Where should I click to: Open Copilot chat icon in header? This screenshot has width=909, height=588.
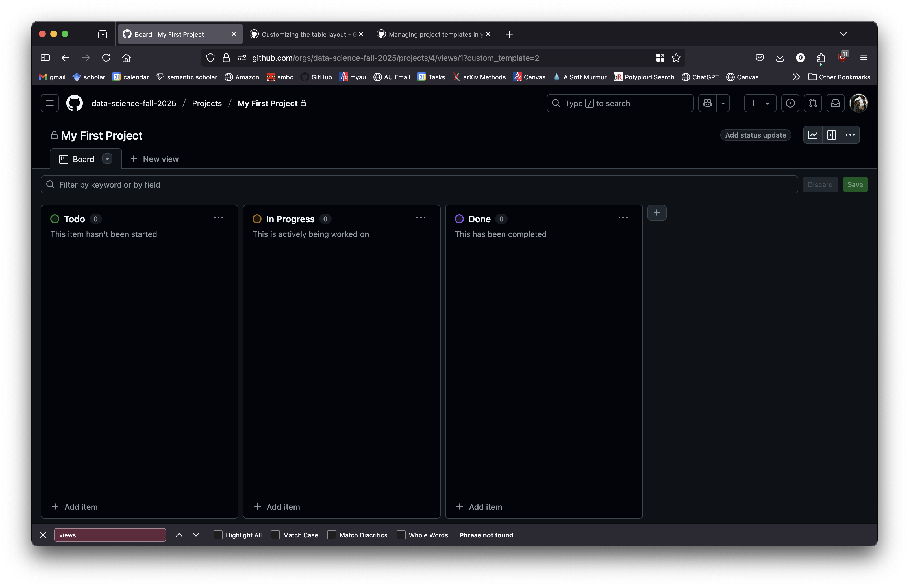click(x=707, y=103)
